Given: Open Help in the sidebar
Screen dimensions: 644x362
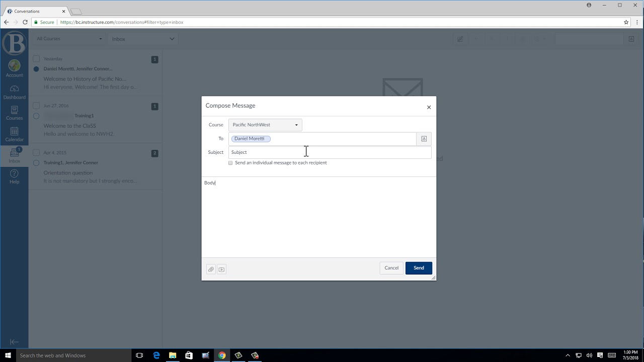Looking at the screenshot, I should tap(14, 176).
